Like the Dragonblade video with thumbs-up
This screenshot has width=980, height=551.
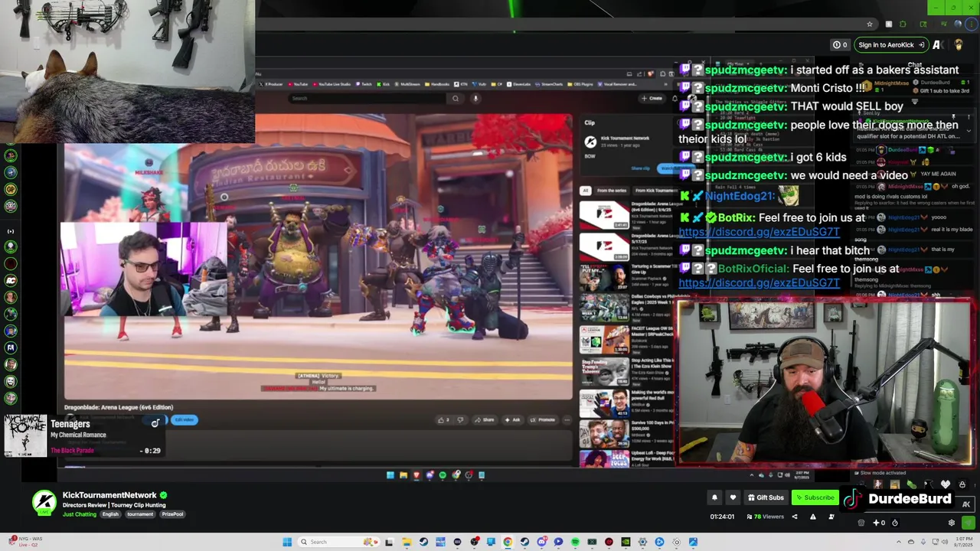pos(443,419)
